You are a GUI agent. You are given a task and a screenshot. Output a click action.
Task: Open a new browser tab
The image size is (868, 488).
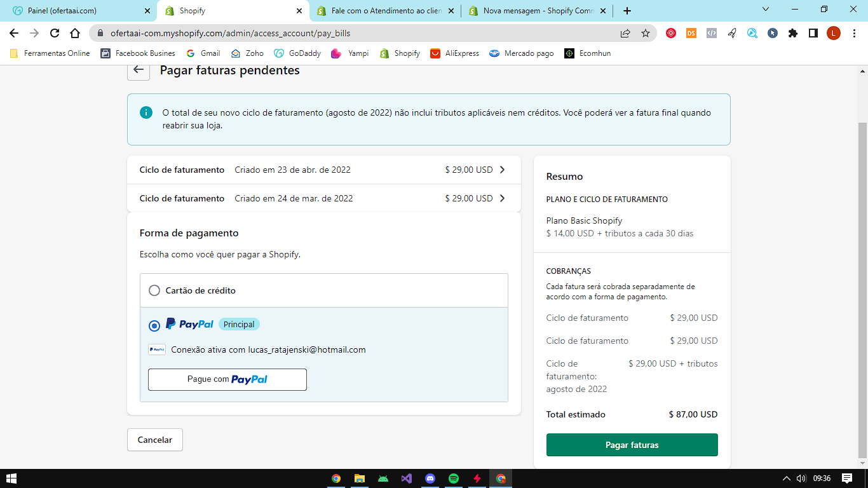click(x=627, y=11)
